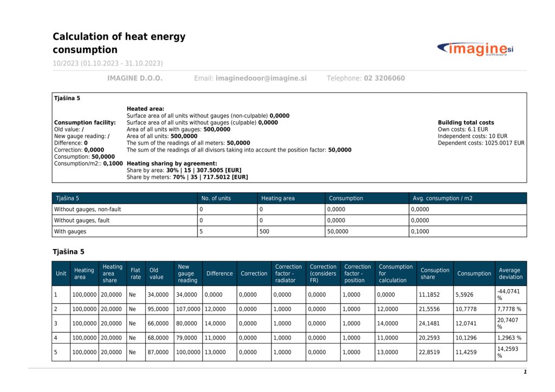Click Share by meters: 70% line
This screenshot has width=555, height=392.
(x=187, y=177)
